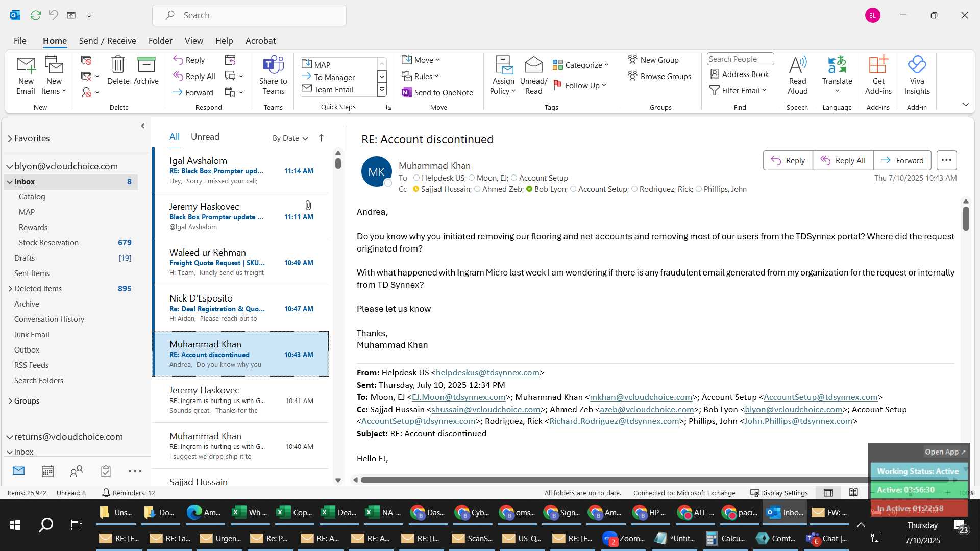Collapse the folder pane arrow

142,126
